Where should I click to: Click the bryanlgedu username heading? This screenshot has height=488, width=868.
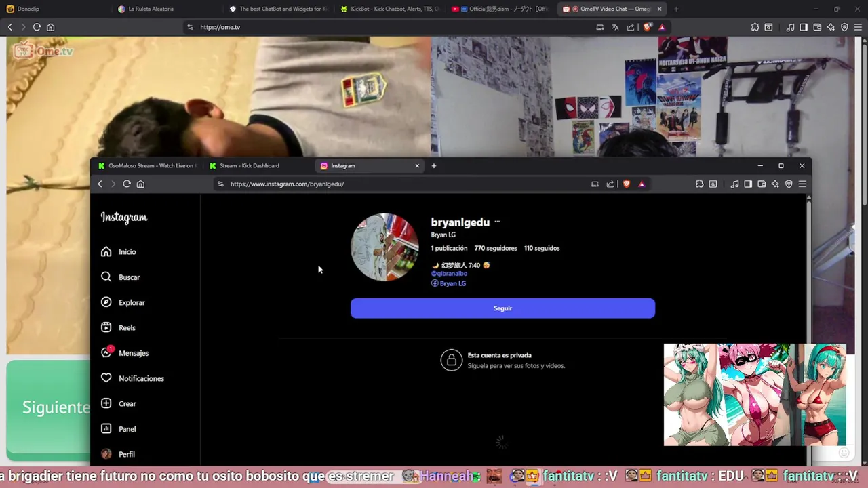click(x=460, y=222)
